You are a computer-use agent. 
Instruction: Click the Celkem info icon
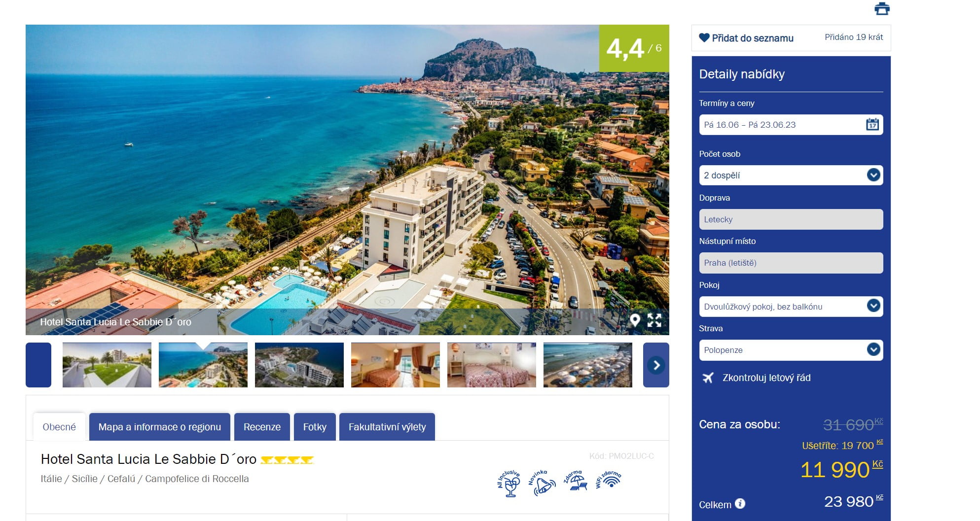740,503
